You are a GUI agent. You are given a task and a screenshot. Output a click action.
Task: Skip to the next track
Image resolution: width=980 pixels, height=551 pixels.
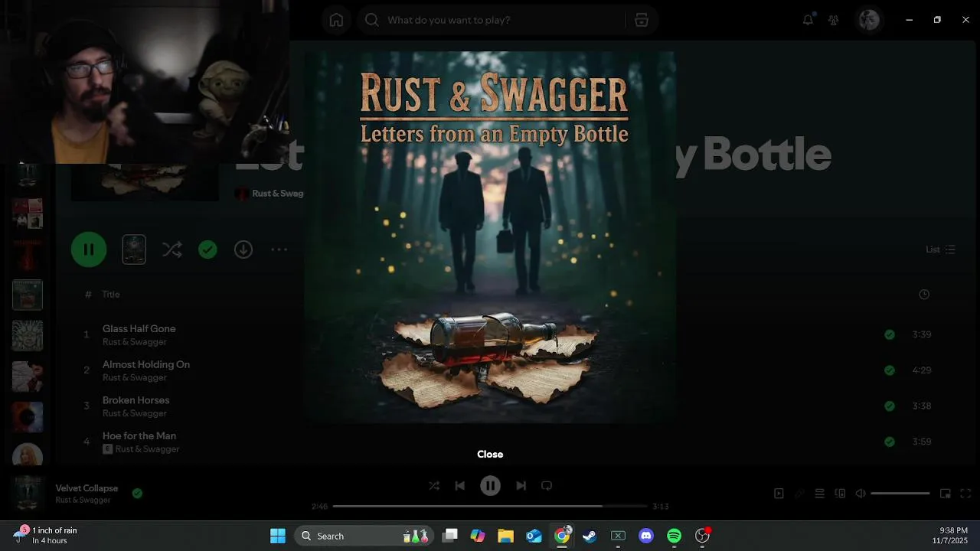[521, 486]
